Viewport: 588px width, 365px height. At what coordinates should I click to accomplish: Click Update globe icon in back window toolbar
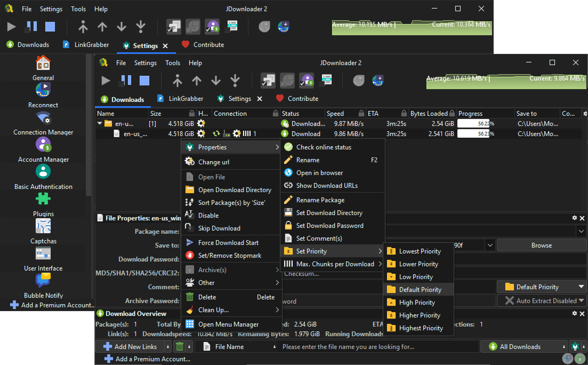tap(283, 27)
